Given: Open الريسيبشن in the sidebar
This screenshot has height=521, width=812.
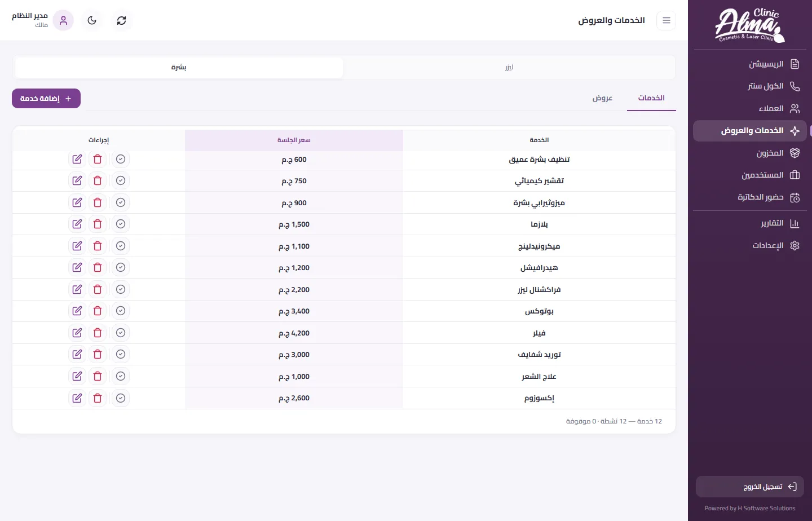Looking at the screenshot, I should [750, 64].
